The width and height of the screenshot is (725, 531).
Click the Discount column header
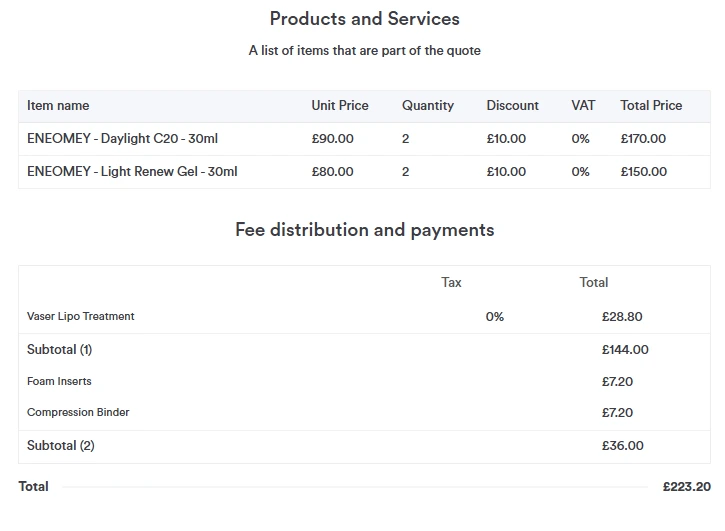pyautogui.click(x=512, y=106)
